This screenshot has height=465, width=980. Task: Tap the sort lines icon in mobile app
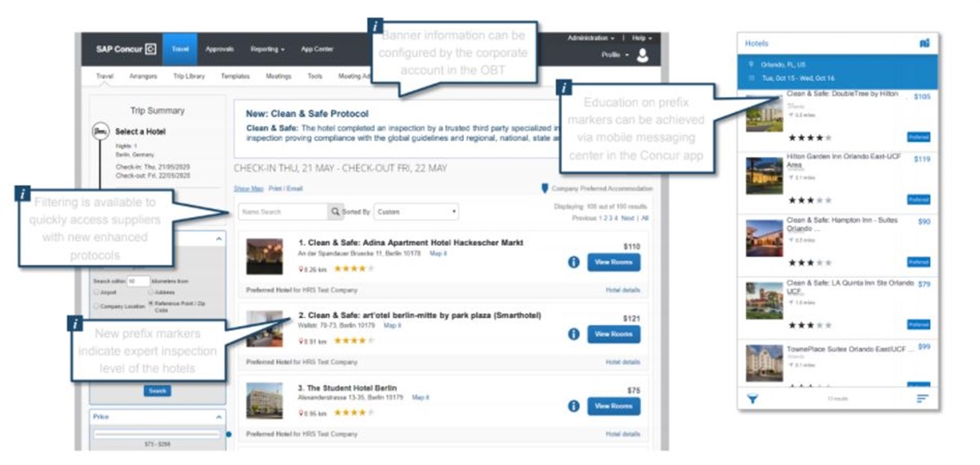pos(922,398)
